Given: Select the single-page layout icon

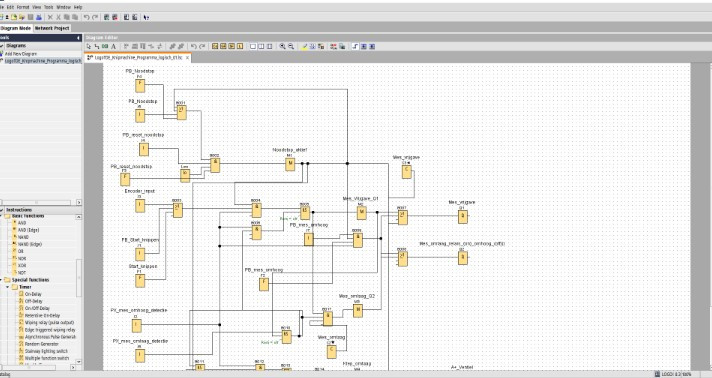Looking at the screenshot, I should [x=253, y=46].
